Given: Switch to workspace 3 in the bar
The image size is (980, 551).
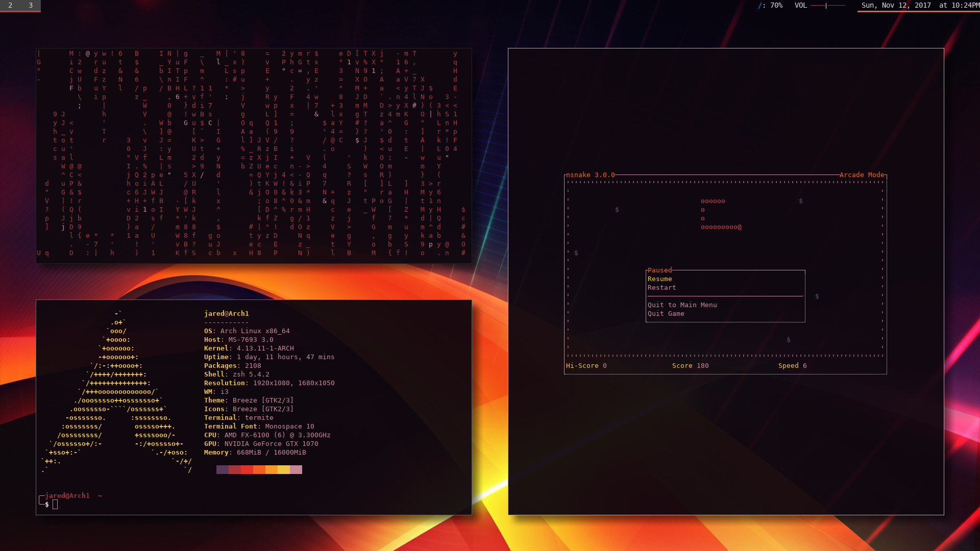Looking at the screenshot, I should click(31, 5).
